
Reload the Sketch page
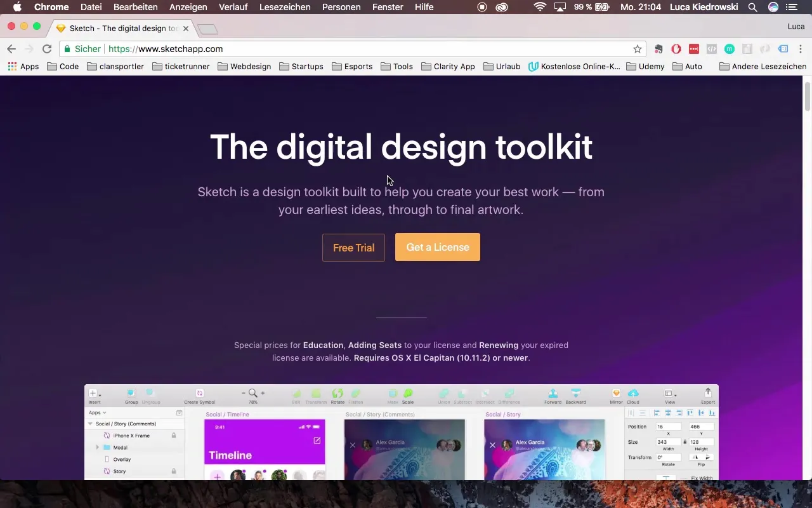pyautogui.click(x=47, y=49)
